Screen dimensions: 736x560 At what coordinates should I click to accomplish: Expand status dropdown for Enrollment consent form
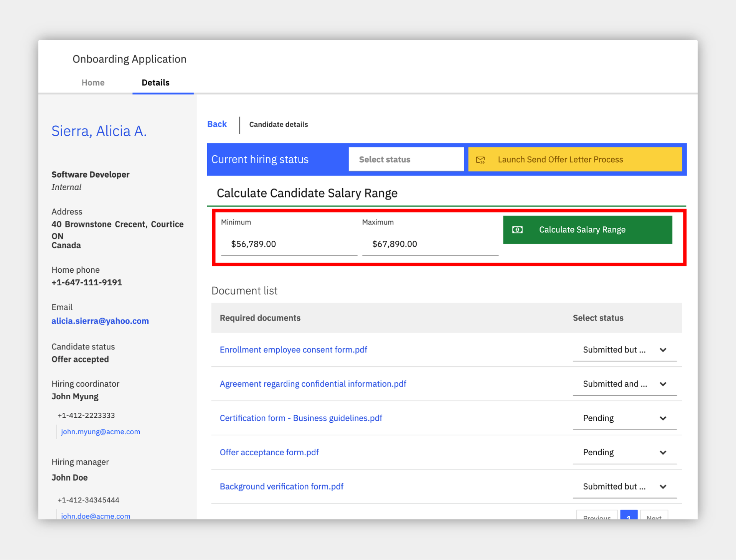pyautogui.click(x=625, y=350)
